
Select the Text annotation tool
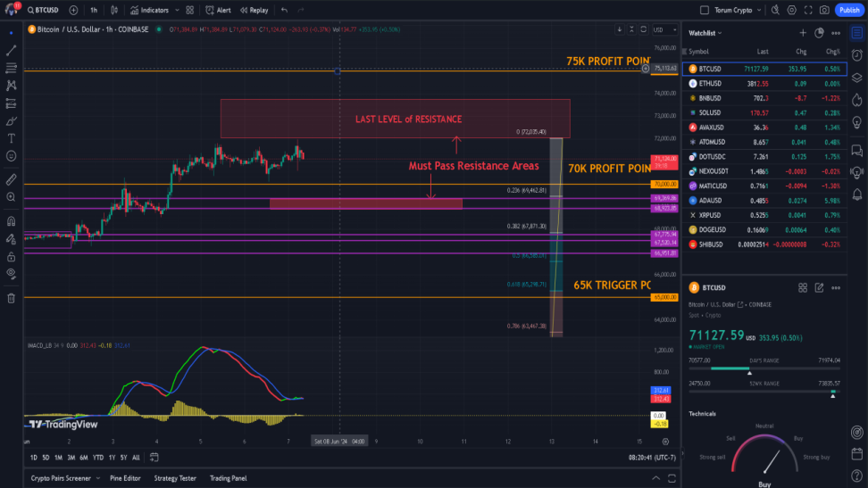tap(11, 138)
